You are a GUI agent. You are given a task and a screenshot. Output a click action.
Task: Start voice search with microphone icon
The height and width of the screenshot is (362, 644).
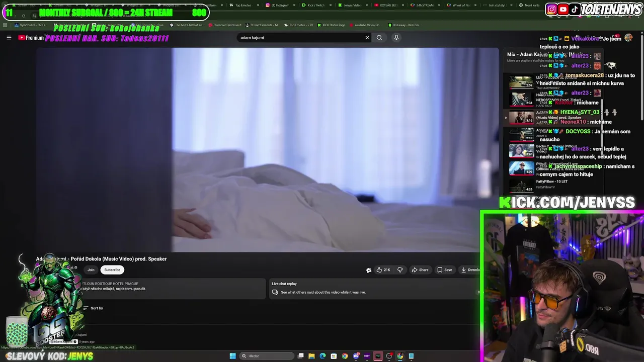coord(396,38)
